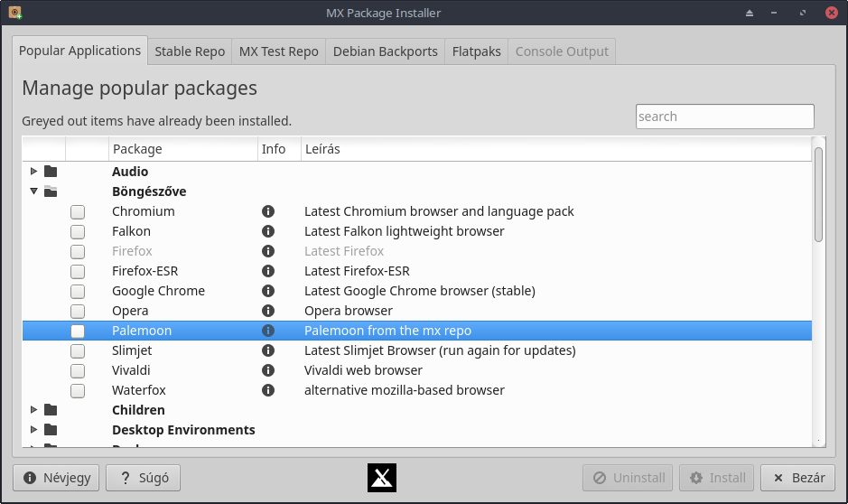The image size is (848, 504).
Task: Click 'Opera browser' description text
Action: coord(349,311)
